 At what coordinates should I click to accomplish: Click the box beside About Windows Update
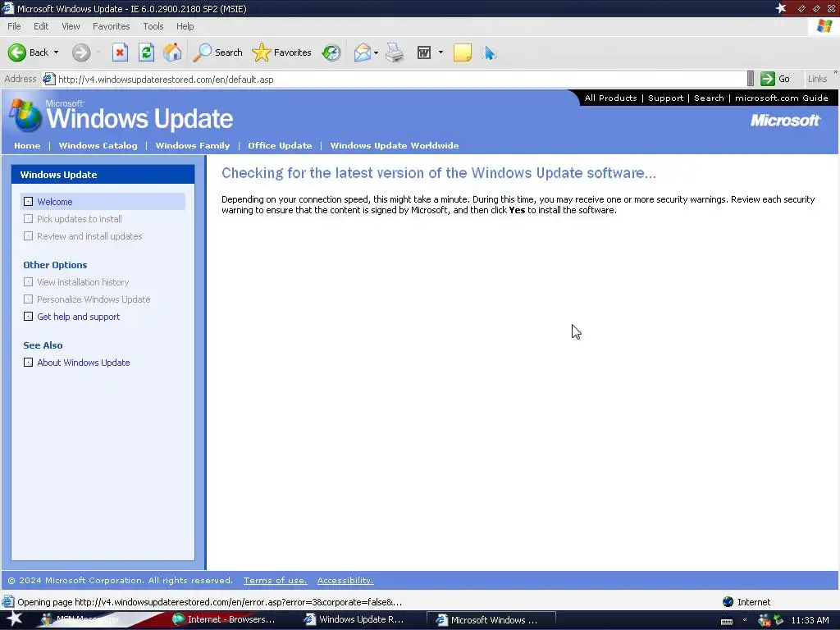click(29, 362)
